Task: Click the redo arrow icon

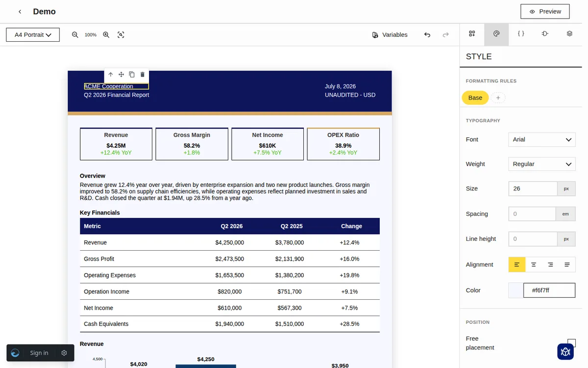Action: [x=445, y=35]
